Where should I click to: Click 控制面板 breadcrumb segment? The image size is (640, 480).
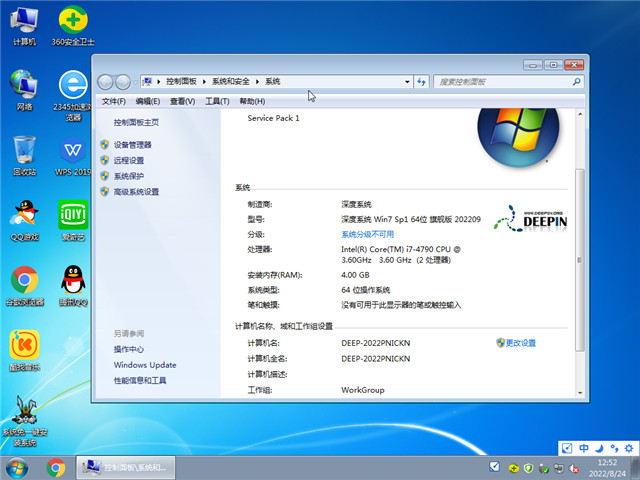click(181, 82)
